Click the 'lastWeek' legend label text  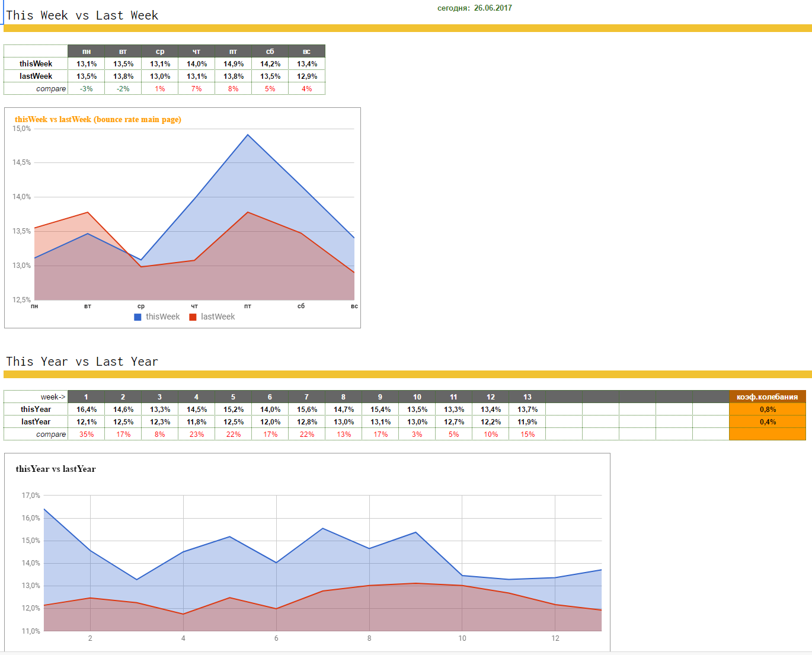[218, 317]
